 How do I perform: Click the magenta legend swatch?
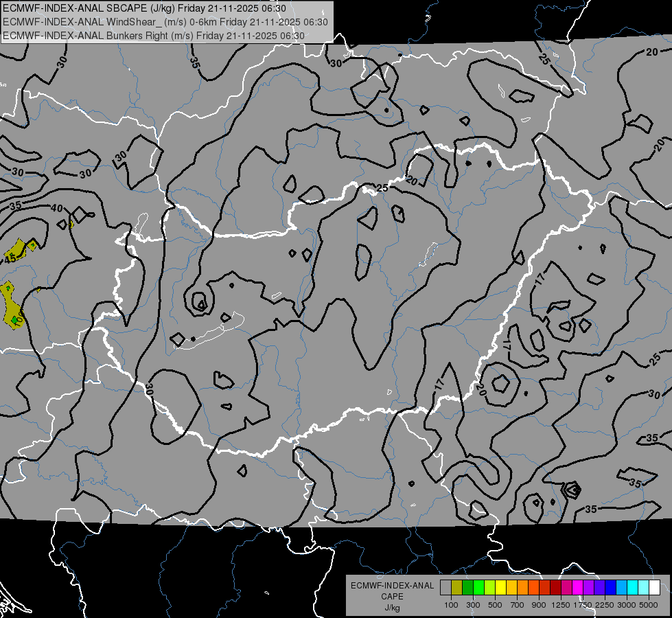(578, 587)
